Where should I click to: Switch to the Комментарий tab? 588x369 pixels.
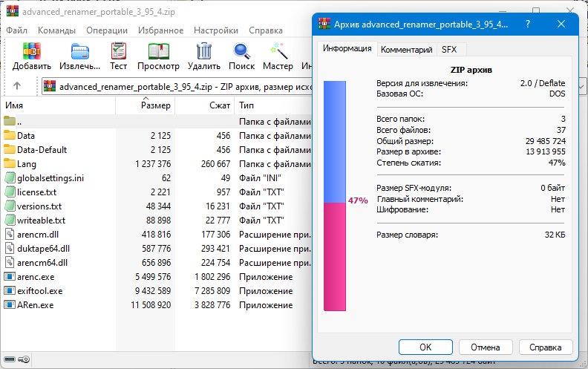pyautogui.click(x=407, y=50)
